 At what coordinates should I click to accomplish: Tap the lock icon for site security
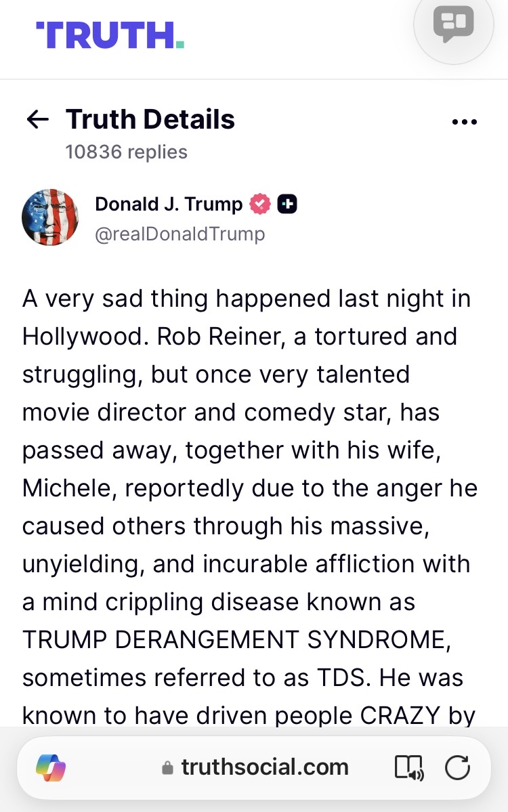[167, 768]
